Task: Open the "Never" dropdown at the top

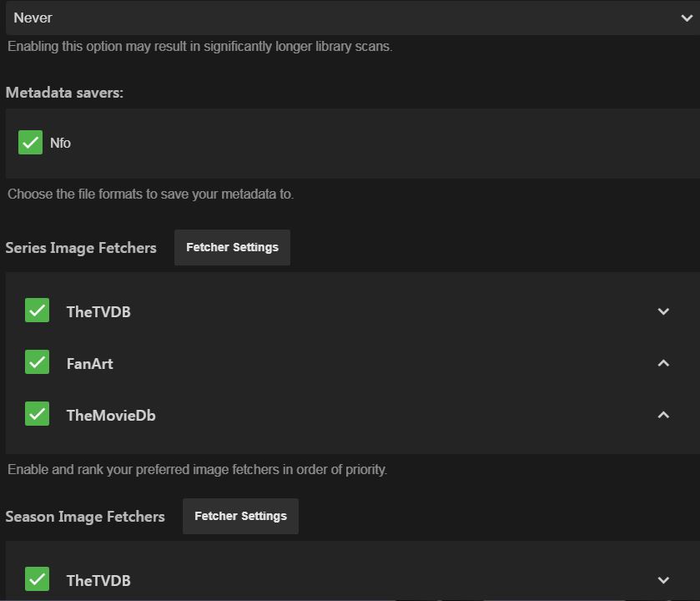Action: pos(350,18)
